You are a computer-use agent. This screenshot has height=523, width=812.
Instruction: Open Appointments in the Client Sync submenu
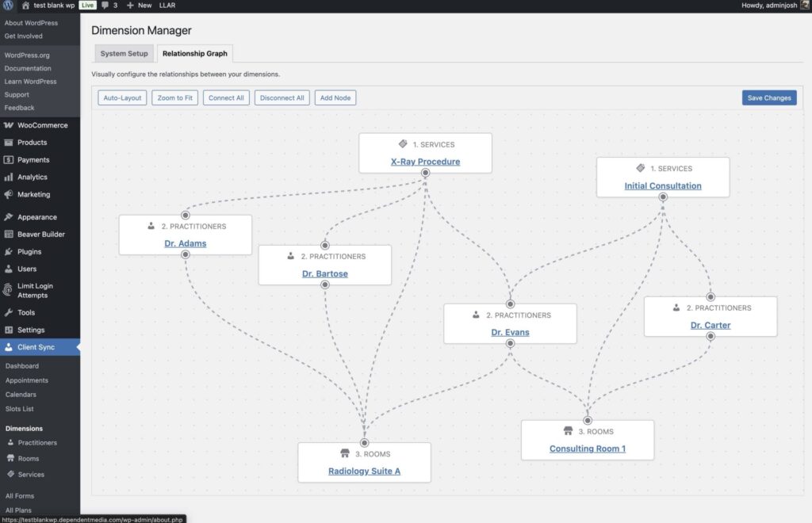[x=26, y=380]
